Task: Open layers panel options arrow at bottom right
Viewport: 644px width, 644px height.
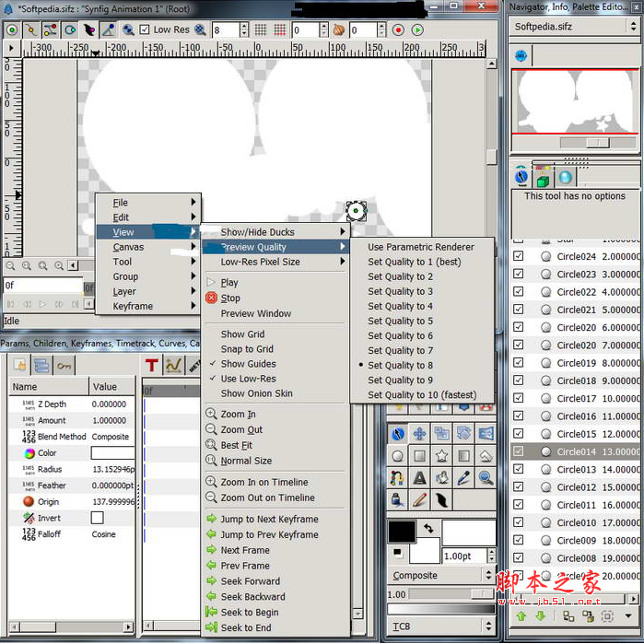Action: (628, 615)
